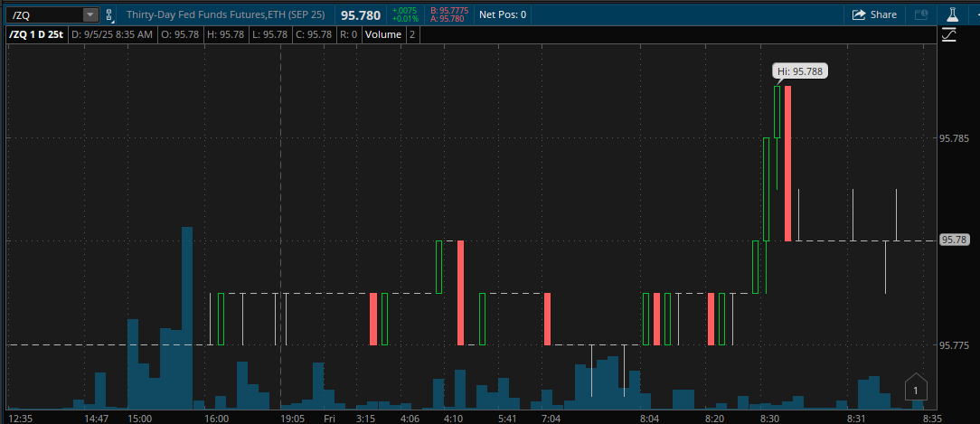Click the Share button
This screenshot has width=980, height=424.
click(x=874, y=14)
